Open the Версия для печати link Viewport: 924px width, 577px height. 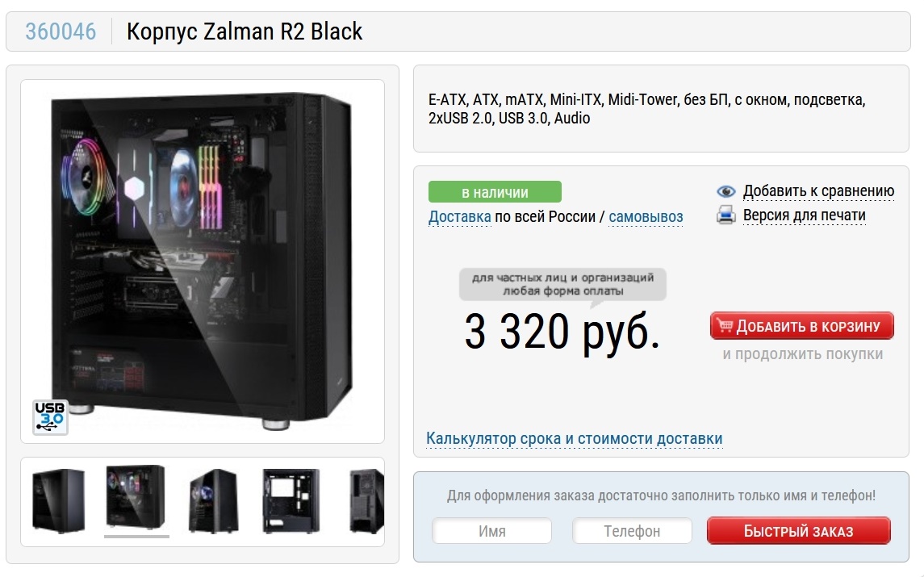click(x=805, y=215)
